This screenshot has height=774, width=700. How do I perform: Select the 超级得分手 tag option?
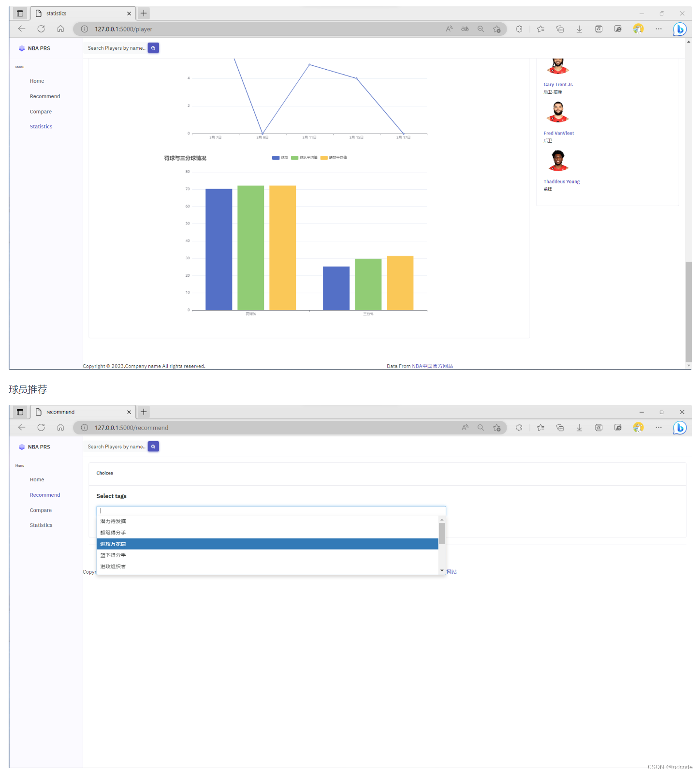(267, 533)
